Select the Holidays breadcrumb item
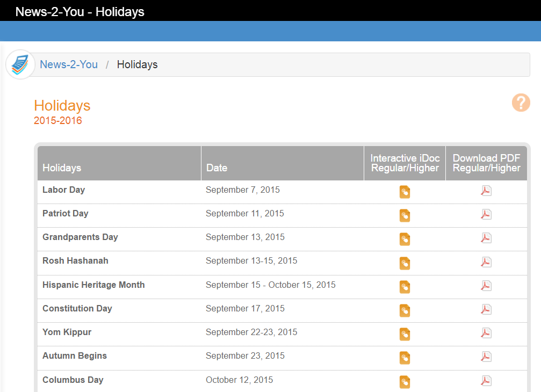 click(x=138, y=64)
